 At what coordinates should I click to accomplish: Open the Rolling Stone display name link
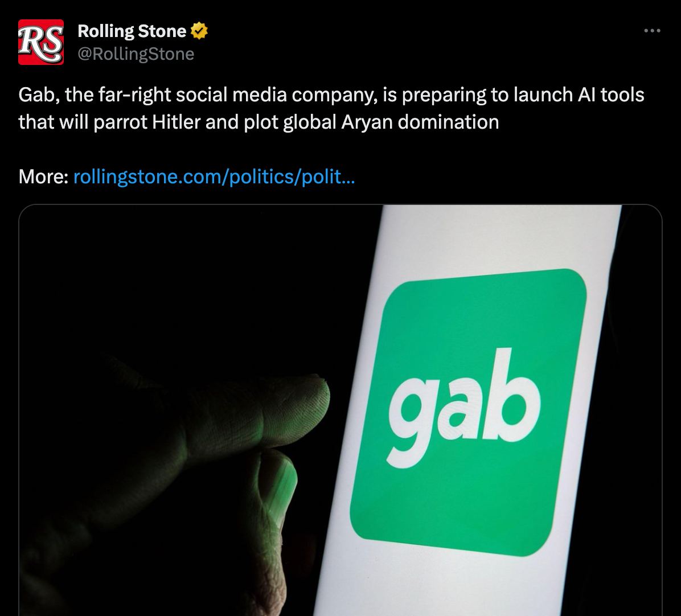132,31
